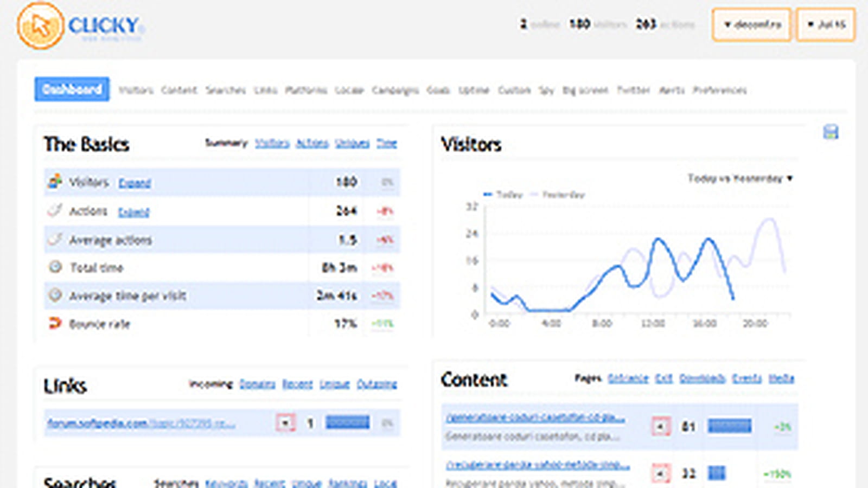This screenshot has height=488, width=868.
Task: Open the arrow menu beside 81 in Content
Action: 661,426
